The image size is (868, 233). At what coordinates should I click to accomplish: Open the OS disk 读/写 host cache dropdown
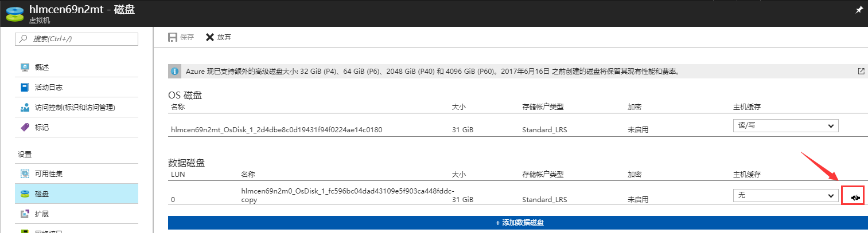point(785,126)
